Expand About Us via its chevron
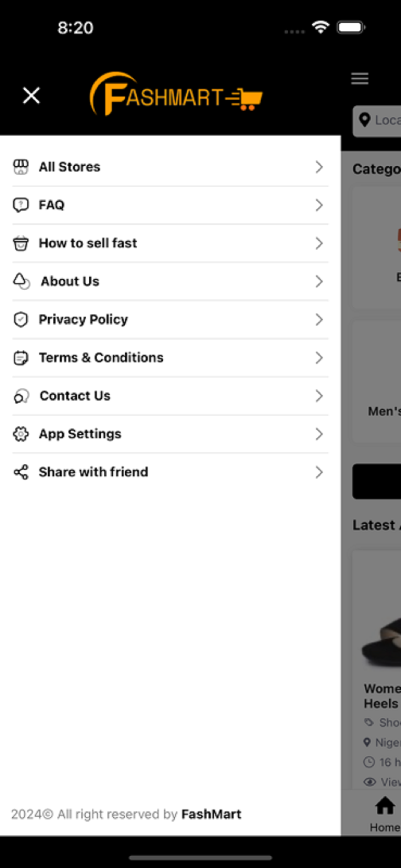Viewport: 401px width, 868px height. (x=319, y=281)
